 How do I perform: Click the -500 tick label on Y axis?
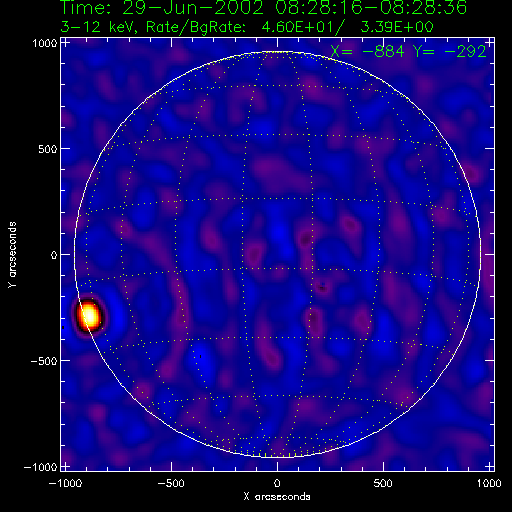pyautogui.click(x=44, y=361)
